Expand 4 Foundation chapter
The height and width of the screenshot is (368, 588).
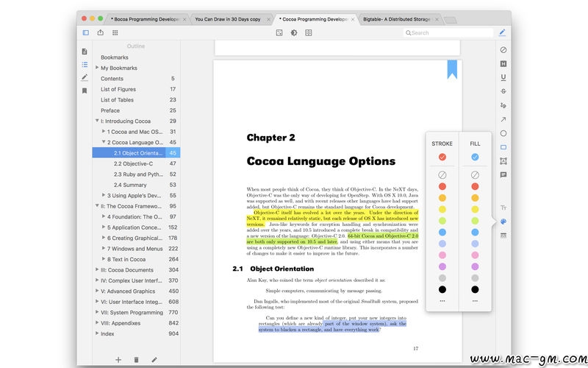tap(104, 216)
